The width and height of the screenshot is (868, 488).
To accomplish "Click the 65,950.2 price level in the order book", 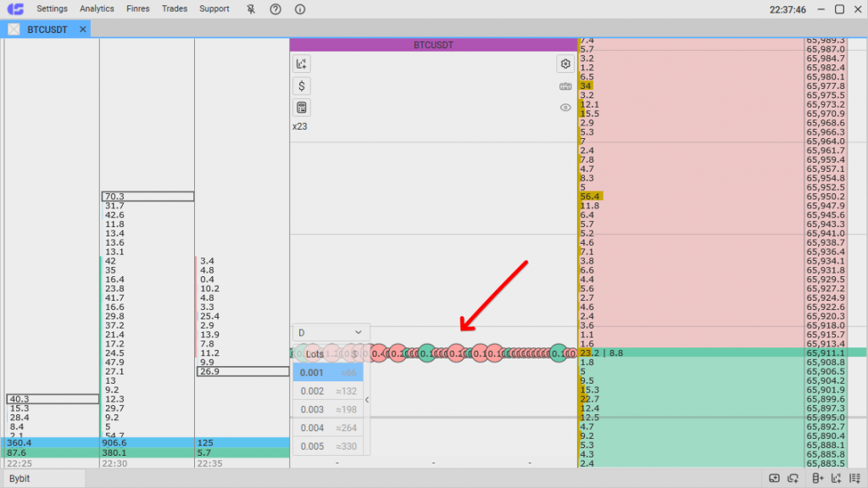I will pyautogui.click(x=825, y=196).
